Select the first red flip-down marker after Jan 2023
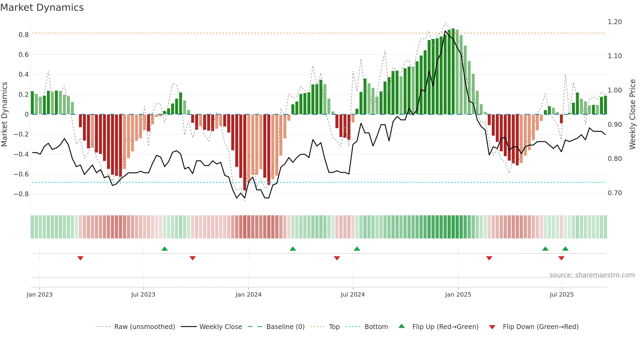The width and height of the screenshot is (644, 362). 80,258
